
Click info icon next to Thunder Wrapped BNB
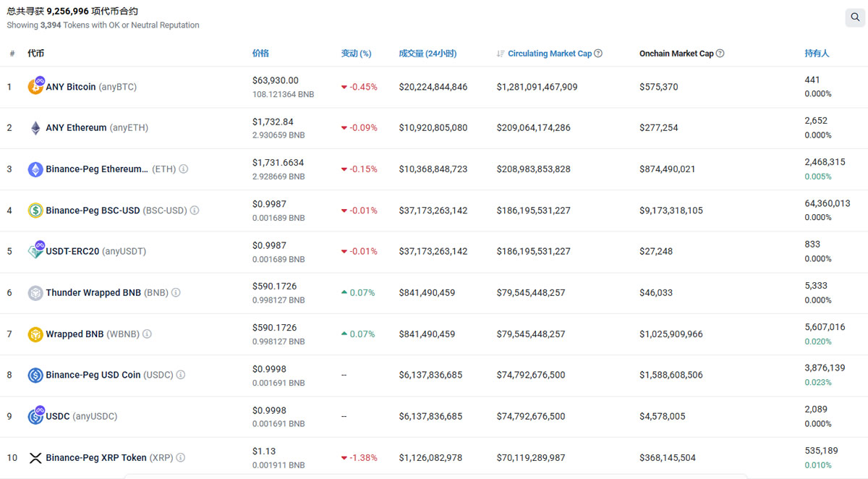(x=176, y=293)
